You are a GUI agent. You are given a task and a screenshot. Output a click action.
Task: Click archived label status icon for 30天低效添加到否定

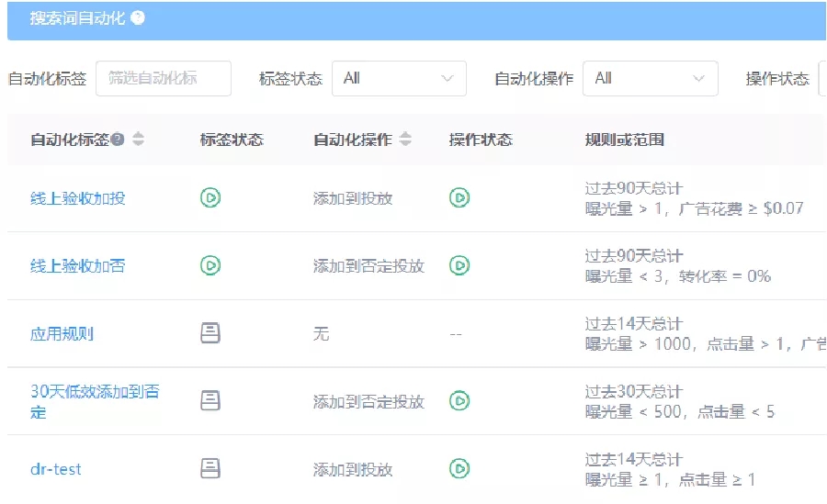click(210, 400)
